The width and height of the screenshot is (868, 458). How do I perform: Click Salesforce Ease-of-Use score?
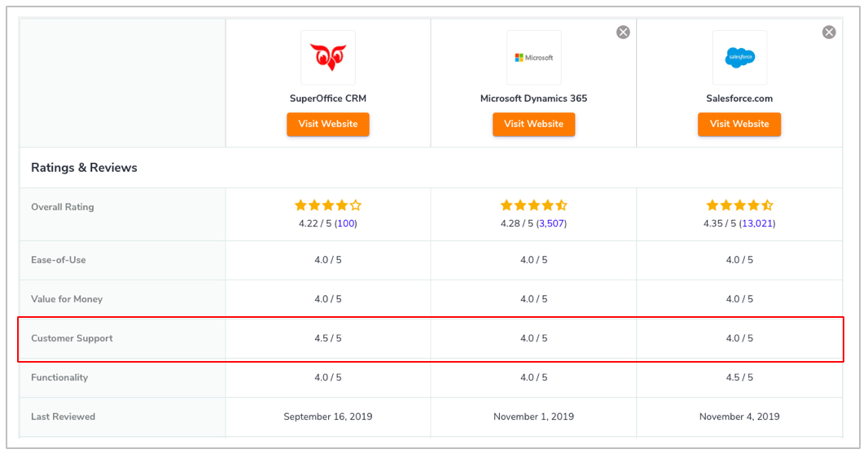739,260
